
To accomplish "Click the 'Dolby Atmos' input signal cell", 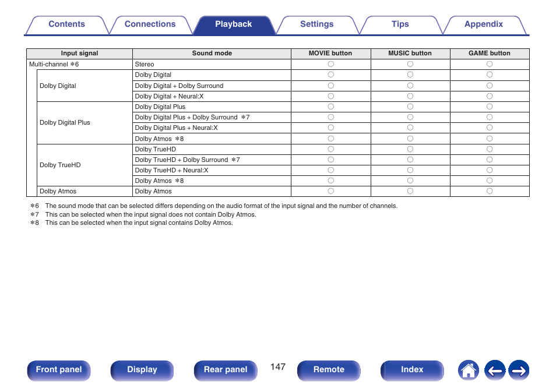I will (x=85, y=192).
